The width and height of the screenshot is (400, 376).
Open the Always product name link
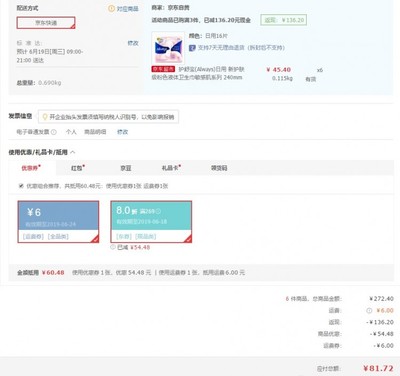[198, 73]
